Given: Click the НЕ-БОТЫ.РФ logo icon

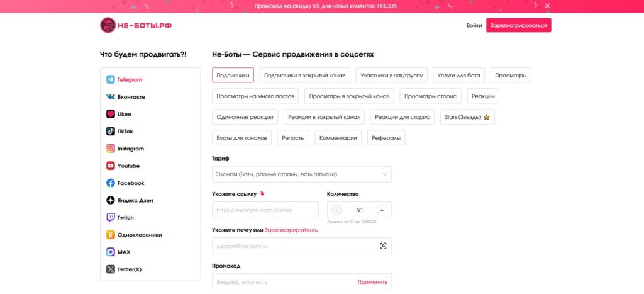Looking at the screenshot, I should tap(108, 25).
